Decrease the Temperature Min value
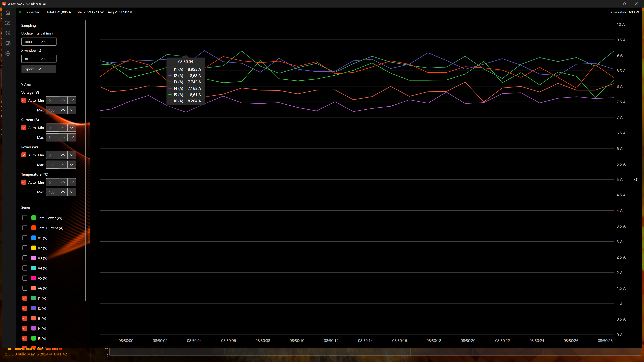 72,182
